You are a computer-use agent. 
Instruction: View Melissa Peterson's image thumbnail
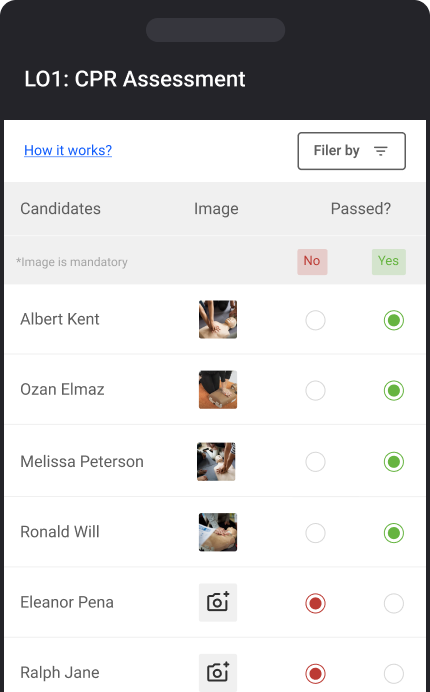[216, 462]
